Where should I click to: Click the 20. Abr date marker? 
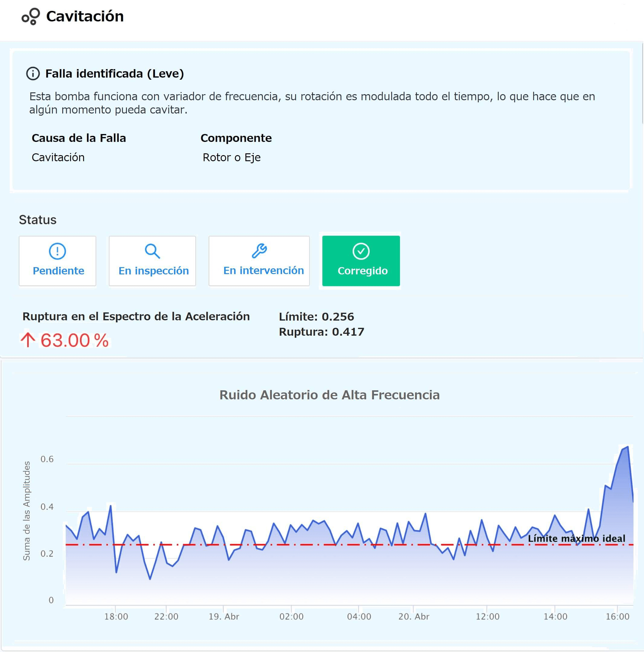(414, 617)
